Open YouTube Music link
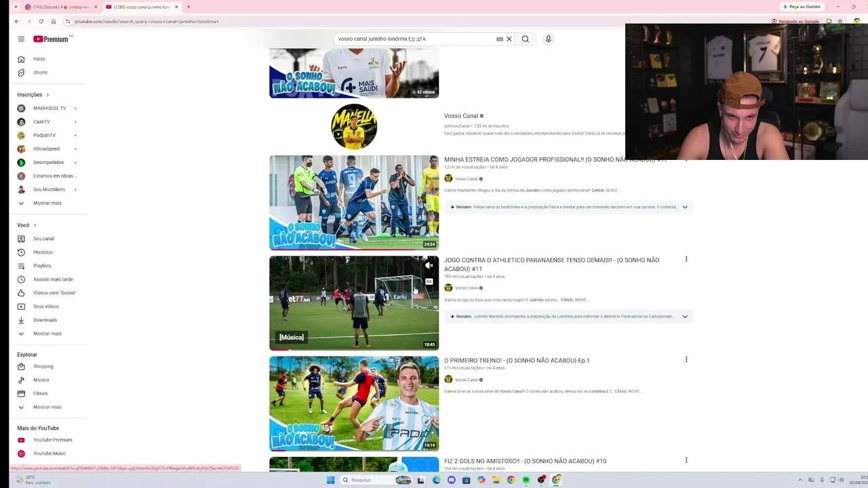This screenshot has width=868, height=488. (50, 453)
